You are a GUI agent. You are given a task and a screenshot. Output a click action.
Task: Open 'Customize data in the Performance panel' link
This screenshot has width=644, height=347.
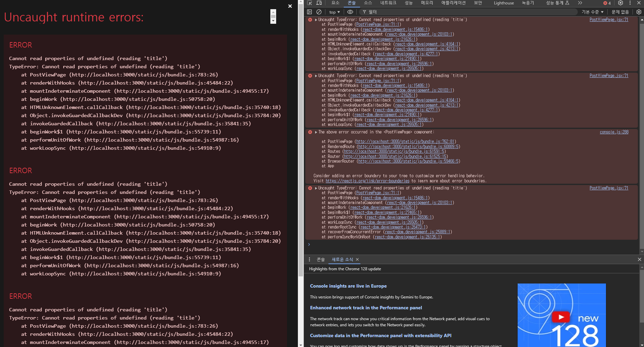(381, 335)
